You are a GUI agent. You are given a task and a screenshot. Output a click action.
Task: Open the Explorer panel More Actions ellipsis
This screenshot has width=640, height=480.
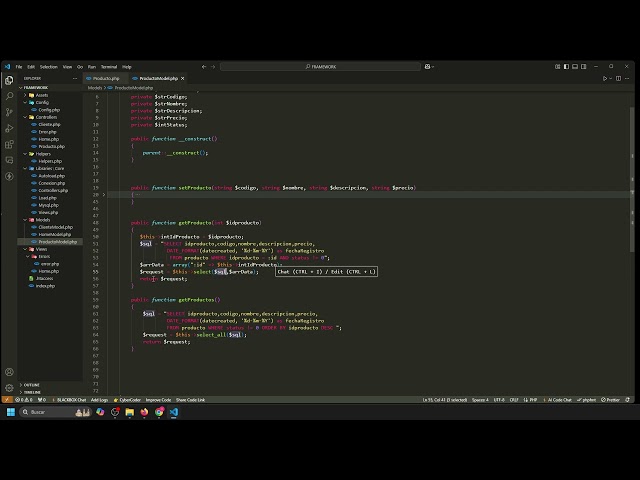click(x=75, y=78)
